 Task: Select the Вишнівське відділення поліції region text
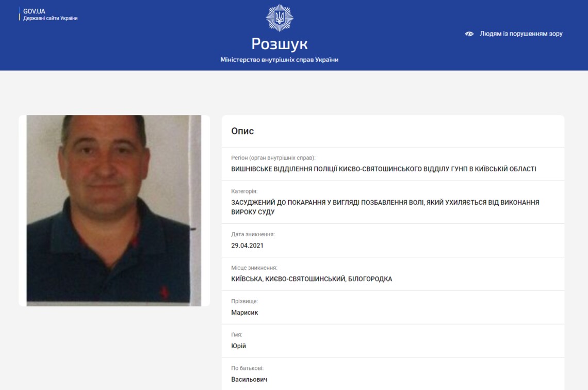click(384, 169)
